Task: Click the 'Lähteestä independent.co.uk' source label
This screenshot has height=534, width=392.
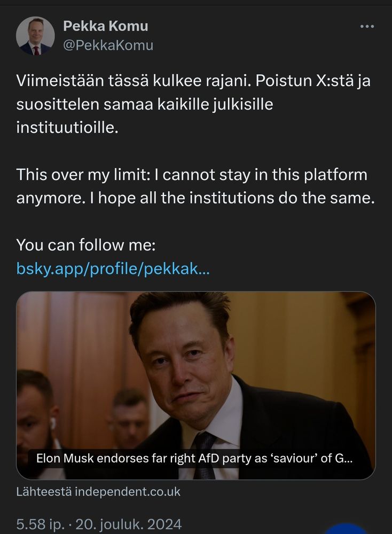Action: pos(99,492)
